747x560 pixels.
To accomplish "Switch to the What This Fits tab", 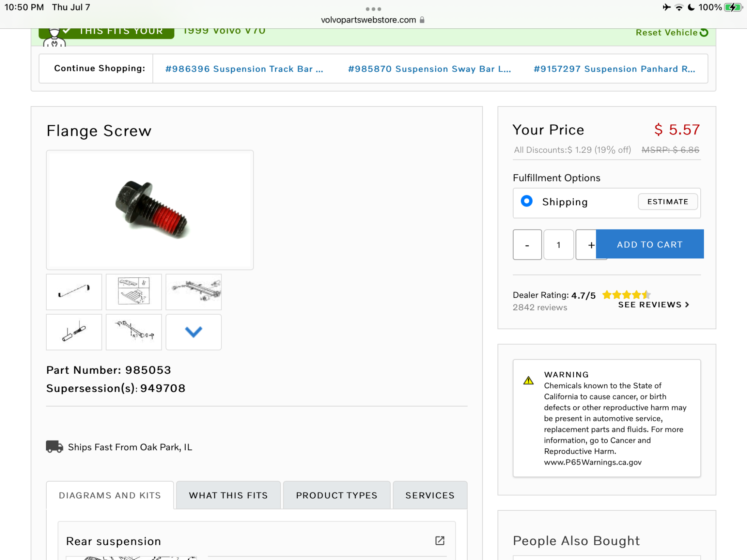I will (x=228, y=495).
